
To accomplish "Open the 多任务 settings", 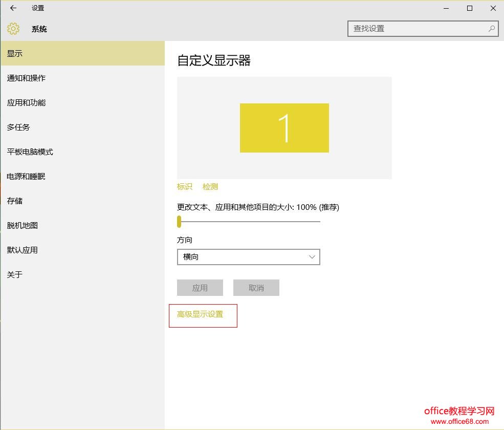I will click(18, 127).
